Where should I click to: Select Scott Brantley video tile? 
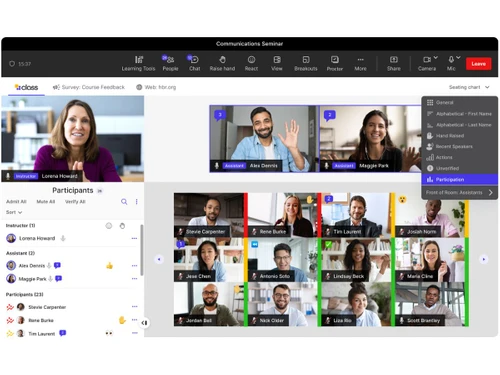coord(430,304)
